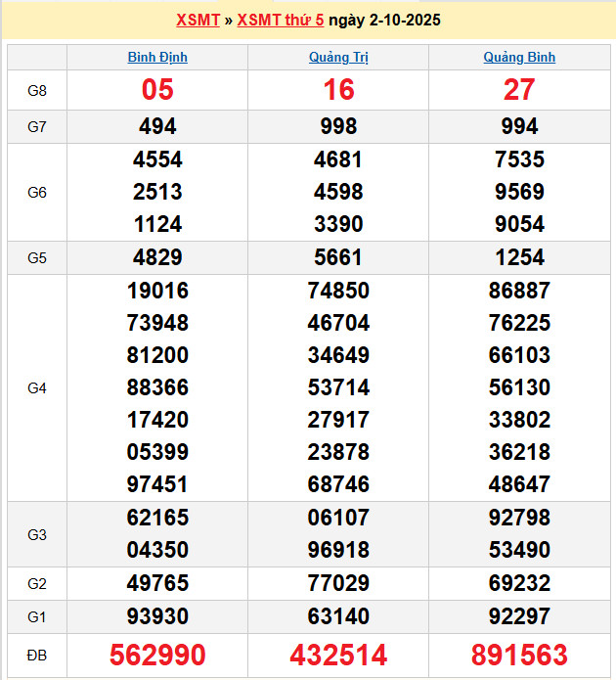The height and width of the screenshot is (680, 616).
Task: Click the date text 'ngày 2-10-2025'
Action: pos(384,20)
